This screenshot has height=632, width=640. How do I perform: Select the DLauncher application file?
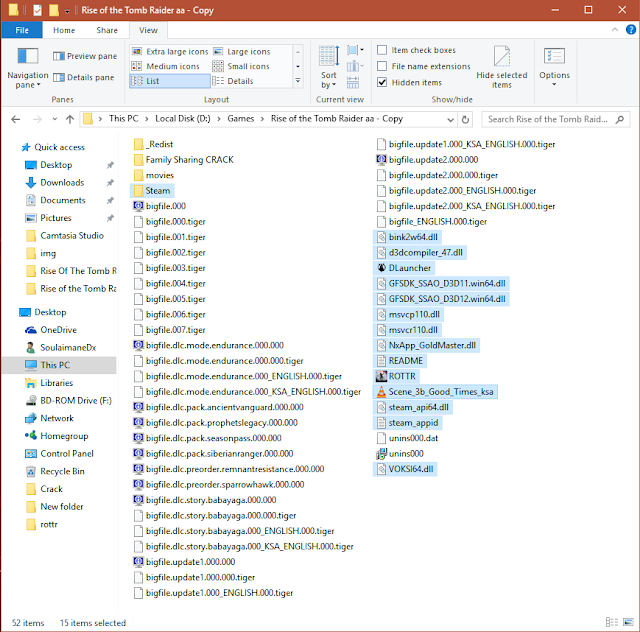click(404, 268)
